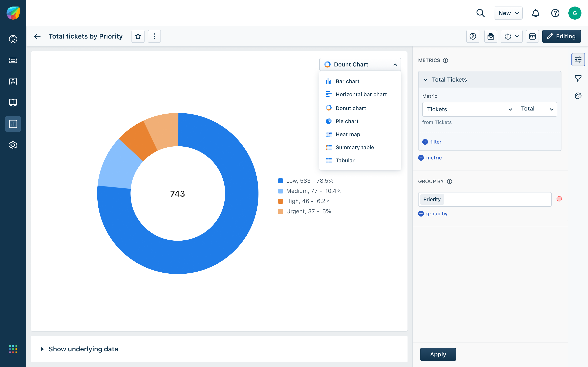Viewport: 588px width, 367px height.
Task: Click the blue Low legend color swatch
Action: point(281,181)
